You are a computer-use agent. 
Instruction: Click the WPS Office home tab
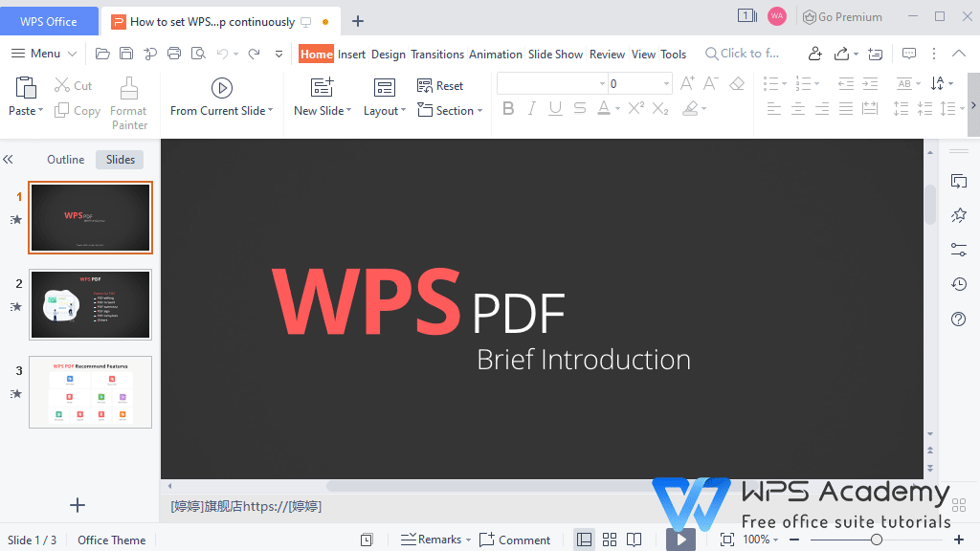pos(49,21)
